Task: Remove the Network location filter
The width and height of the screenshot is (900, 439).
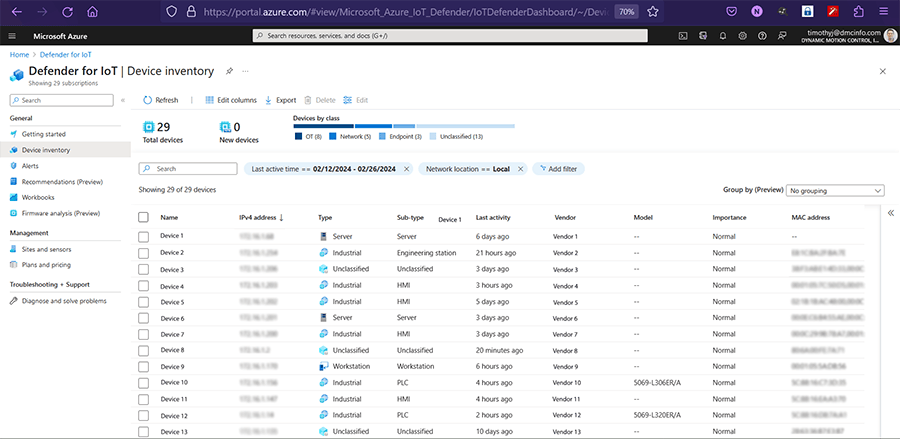Action: pos(520,169)
